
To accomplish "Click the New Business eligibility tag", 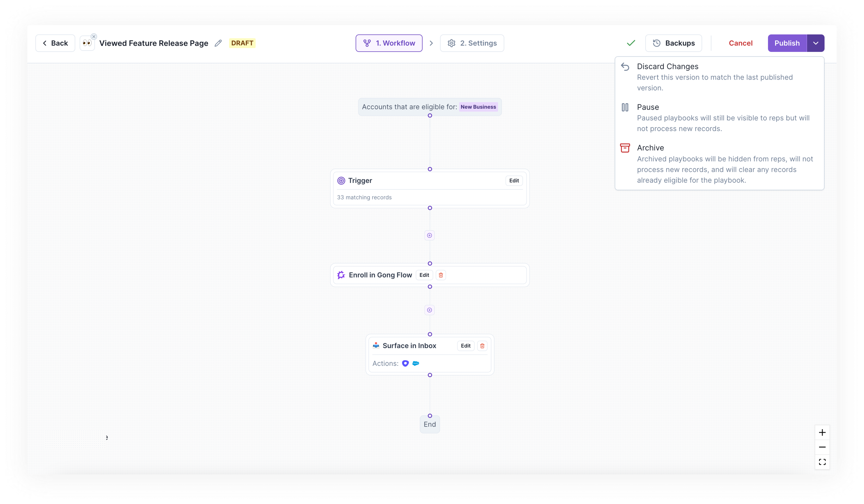I will click(x=478, y=107).
